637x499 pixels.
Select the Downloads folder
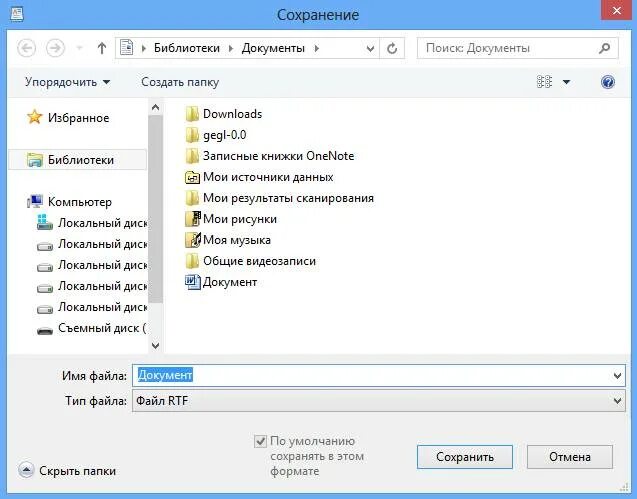[x=224, y=114]
